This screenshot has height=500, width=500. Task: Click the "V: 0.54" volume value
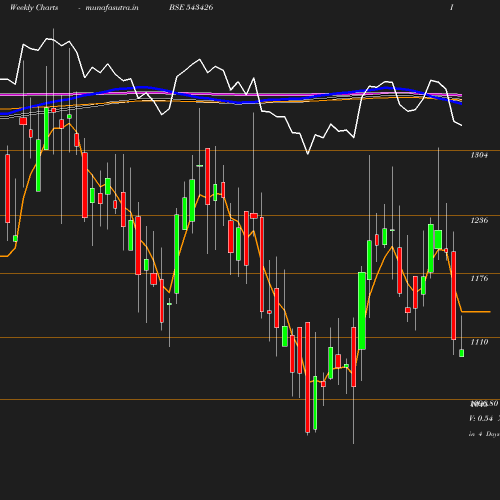[x=481, y=418]
